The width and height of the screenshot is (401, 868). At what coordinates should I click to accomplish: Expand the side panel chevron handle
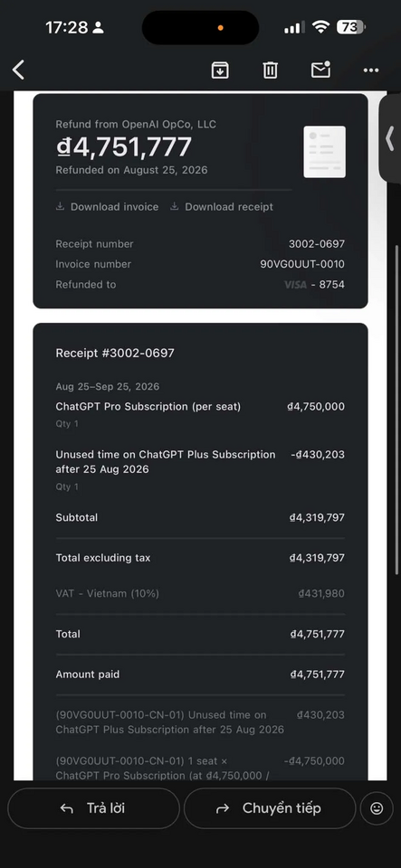coord(390,137)
